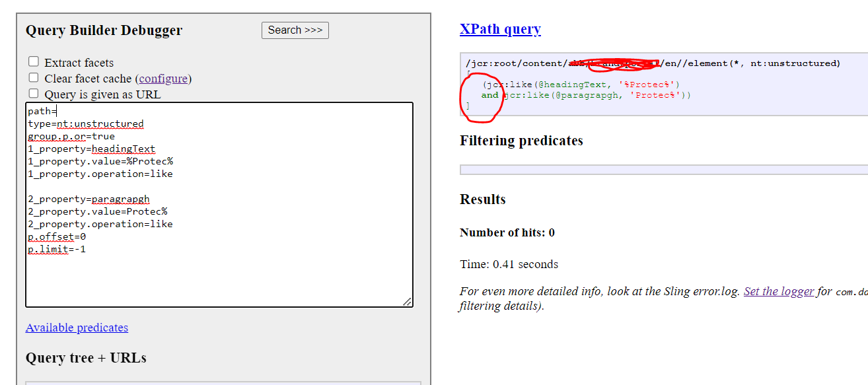This screenshot has height=385, width=868.
Task: Click the Query Builder Debugger heading
Action: point(104,30)
